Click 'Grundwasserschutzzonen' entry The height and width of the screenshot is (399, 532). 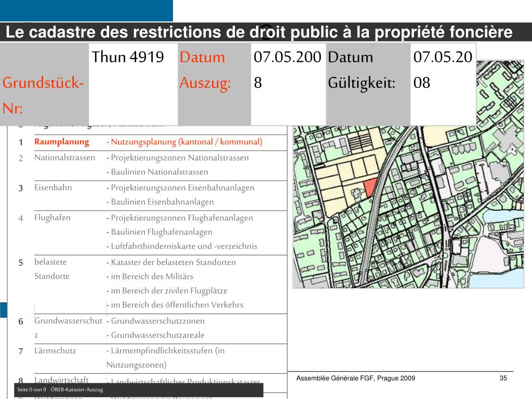[x=158, y=321]
